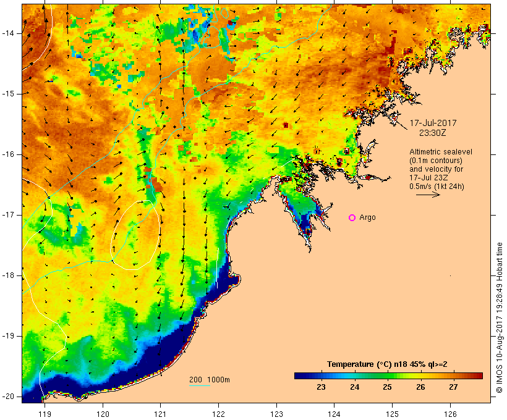507x420 pixels.
Task: Click 'Altimetric sealevel' caption line
Action: point(441,152)
